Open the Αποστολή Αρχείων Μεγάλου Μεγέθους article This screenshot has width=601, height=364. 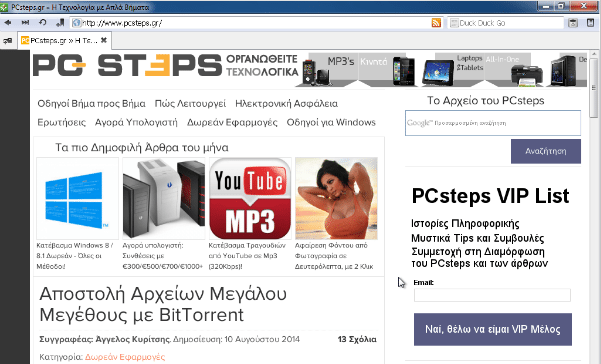pyautogui.click(x=163, y=305)
